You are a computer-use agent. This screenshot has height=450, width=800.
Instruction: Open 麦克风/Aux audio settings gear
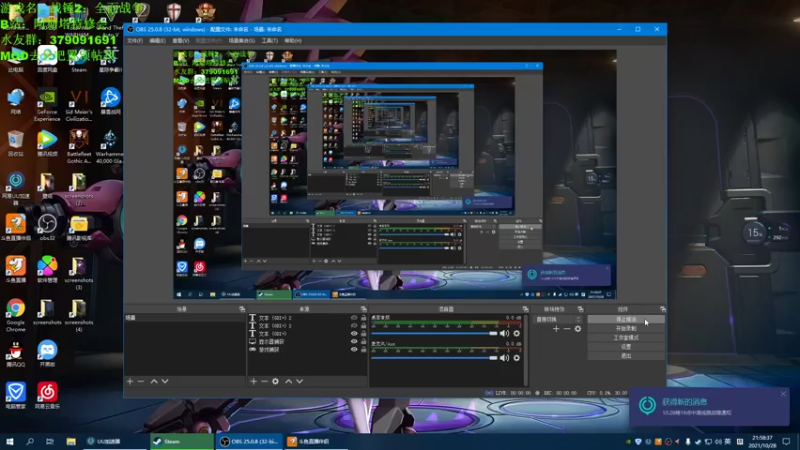tap(516, 358)
